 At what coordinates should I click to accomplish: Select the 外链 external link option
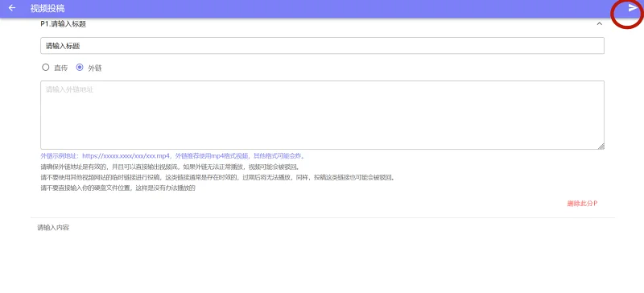(80, 68)
